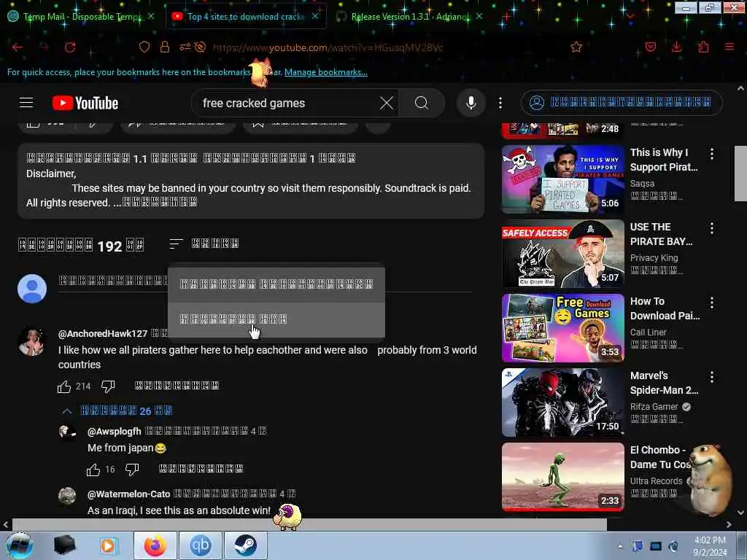This screenshot has height=560, width=747.
Task: Open the extensions puzzle icon
Action: point(703,47)
